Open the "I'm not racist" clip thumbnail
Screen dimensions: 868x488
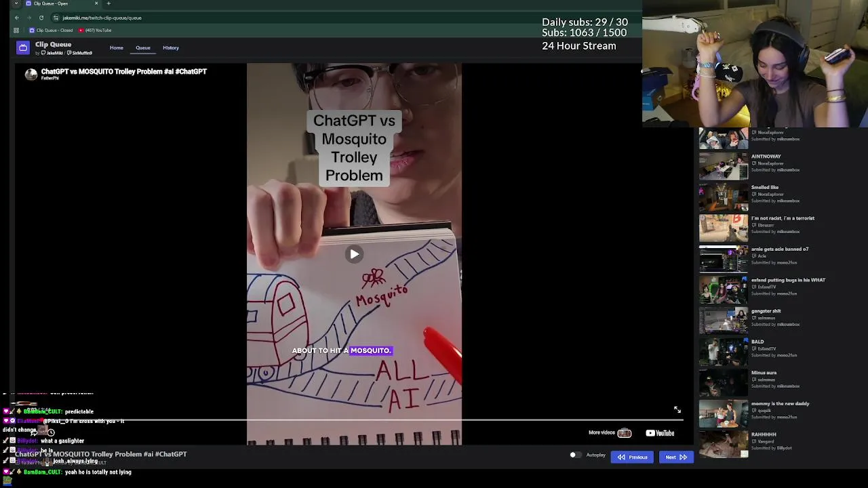pyautogui.click(x=724, y=228)
